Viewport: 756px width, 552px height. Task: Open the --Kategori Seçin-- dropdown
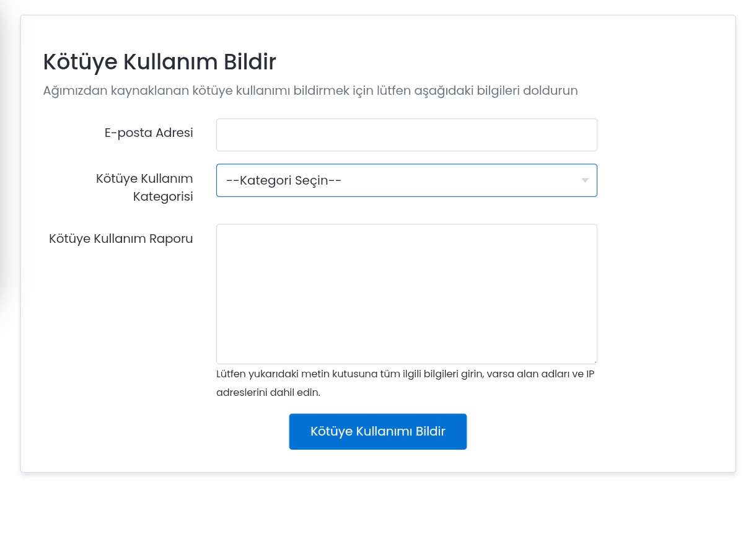tap(407, 180)
